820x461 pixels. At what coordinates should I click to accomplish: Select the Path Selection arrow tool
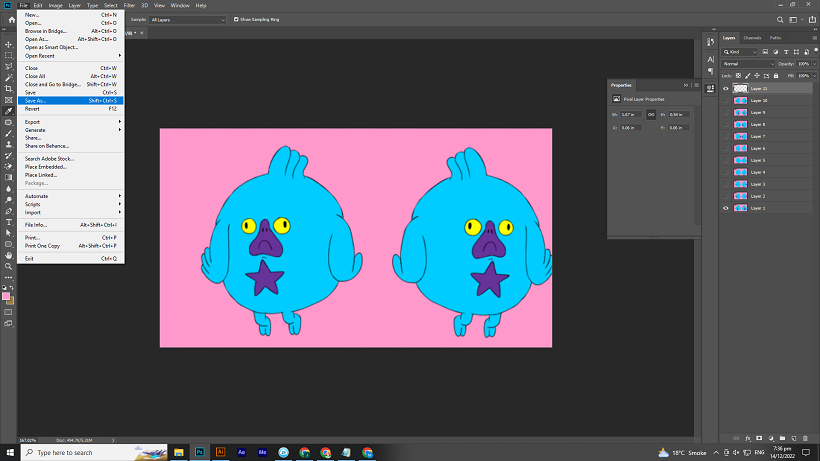click(8, 233)
